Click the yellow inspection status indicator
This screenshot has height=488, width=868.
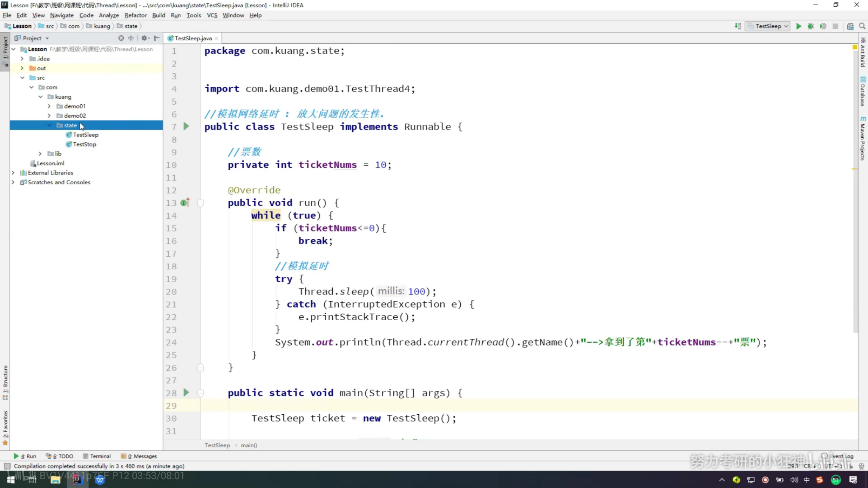click(x=855, y=47)
